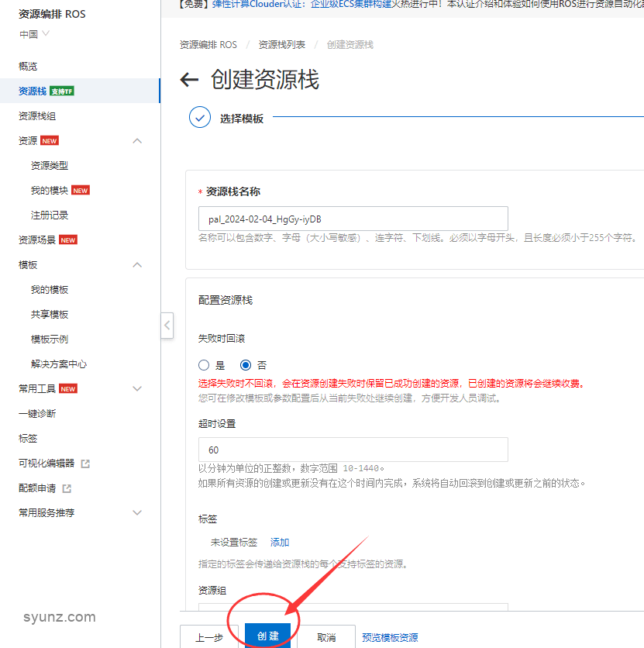The height and width of the screenshot is (648, 644).
Task: Go back using the arrow beside 创建资源栈
Action: 190,79
